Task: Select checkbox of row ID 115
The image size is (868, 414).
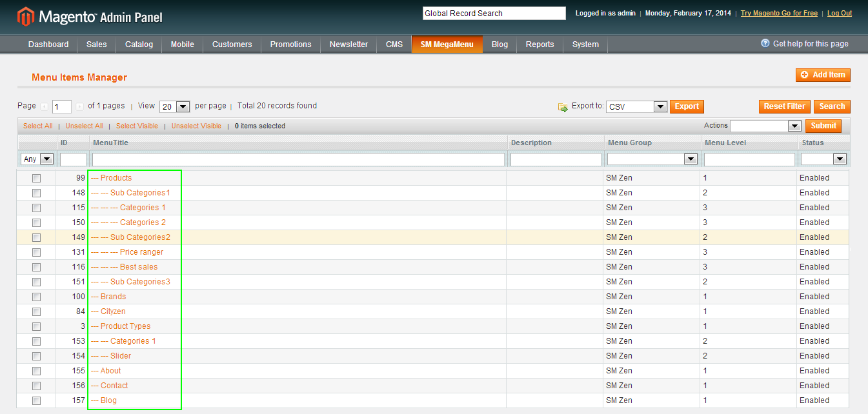Action: tap(36, 208)
